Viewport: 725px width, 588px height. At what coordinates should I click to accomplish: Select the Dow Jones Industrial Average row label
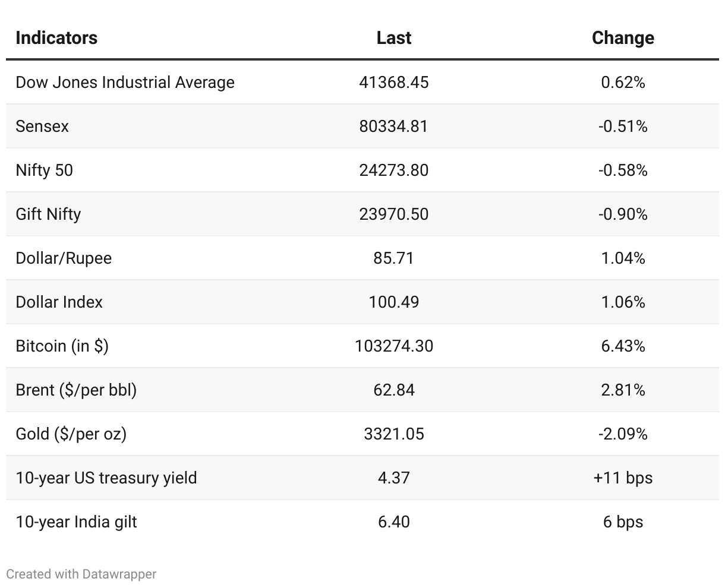tap(125, 82)
